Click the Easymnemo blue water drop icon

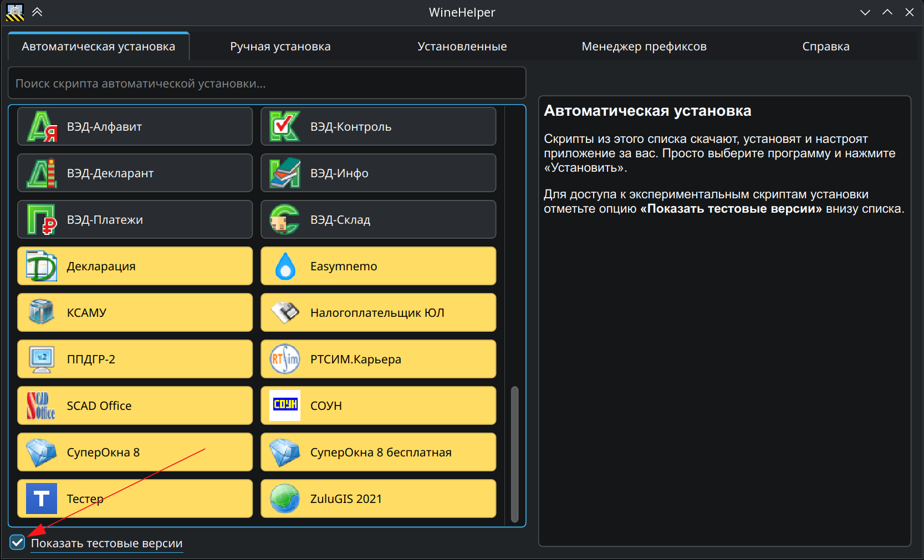[x=285, y=266]
